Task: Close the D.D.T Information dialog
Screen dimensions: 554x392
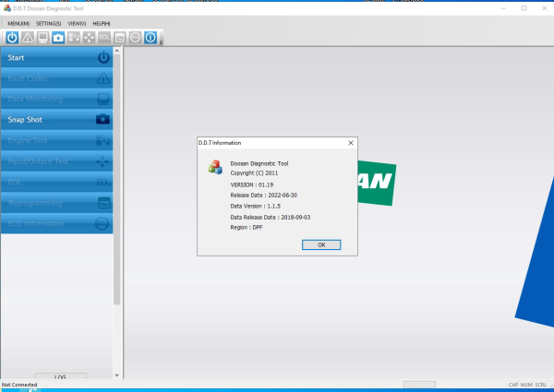Action: 351,143
